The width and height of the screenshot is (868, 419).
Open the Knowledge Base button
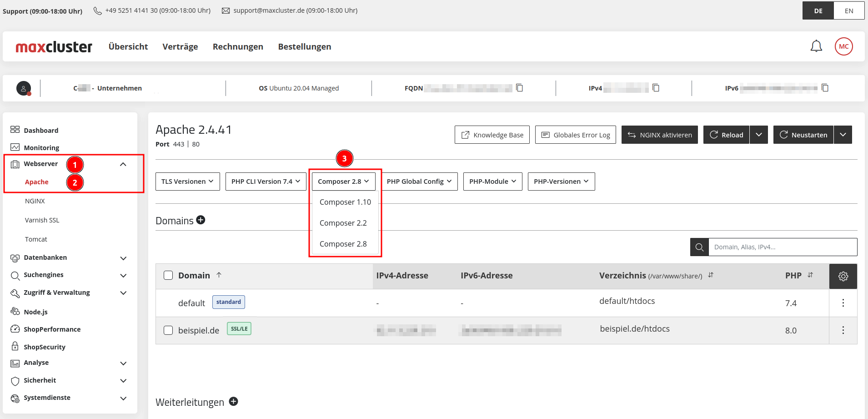[492, 135]
